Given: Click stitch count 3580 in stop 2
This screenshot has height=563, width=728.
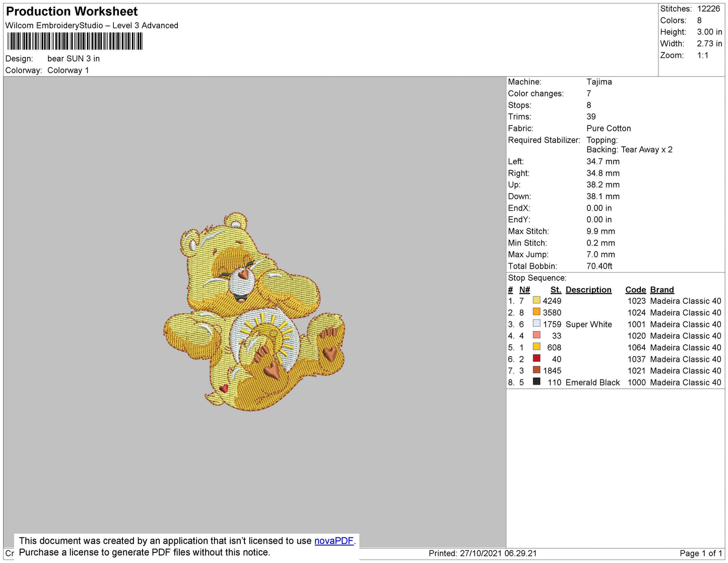Looking at the screenshot, I should click(552, 312).
